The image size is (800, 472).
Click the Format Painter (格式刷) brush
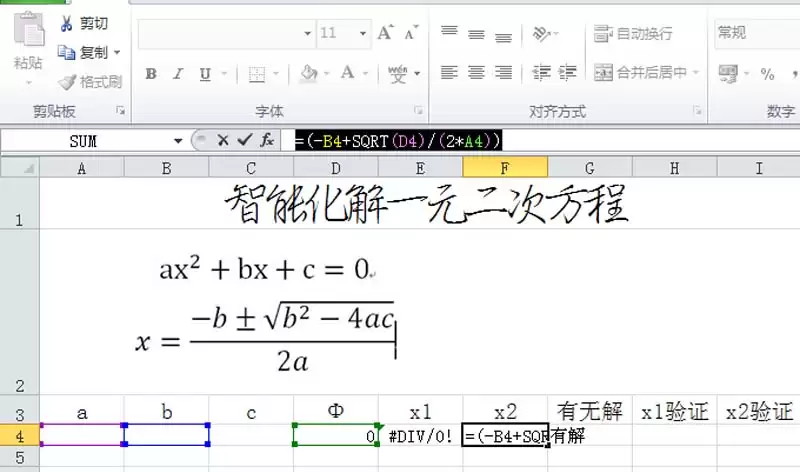click(x=67, y=82)
